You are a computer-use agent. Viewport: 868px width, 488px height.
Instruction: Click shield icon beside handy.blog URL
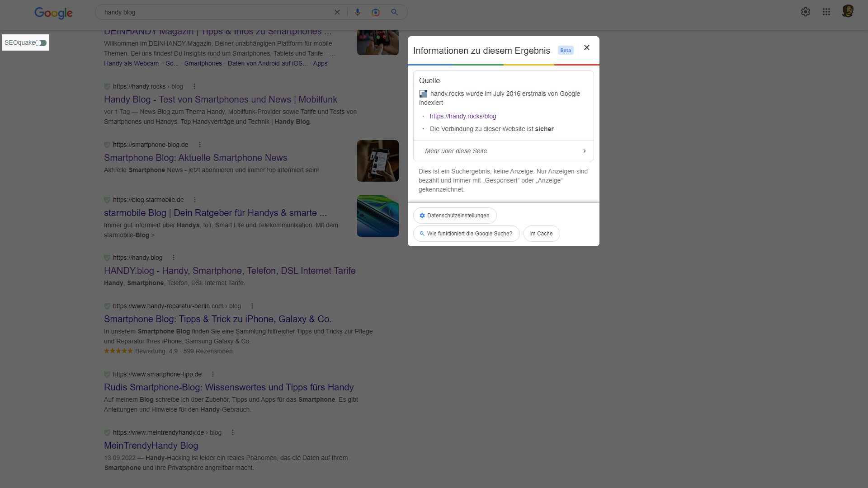pyautogui.click(x=107, y=258)
